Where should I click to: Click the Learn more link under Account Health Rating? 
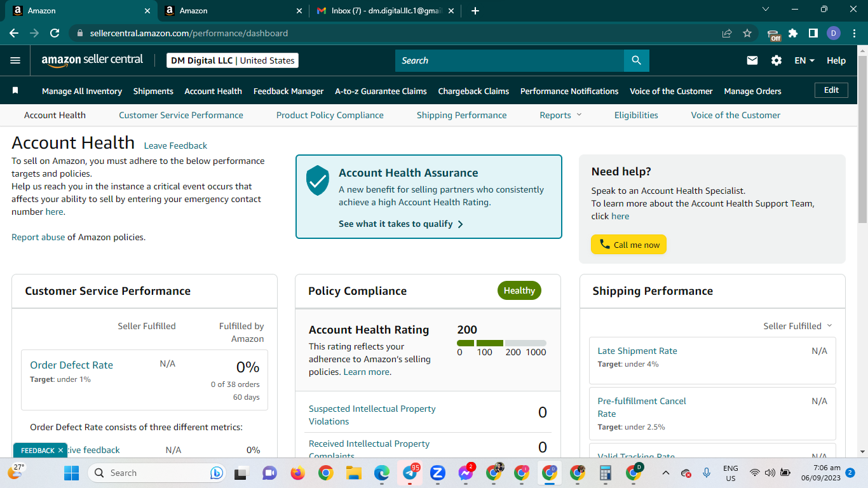coord(366,372)
